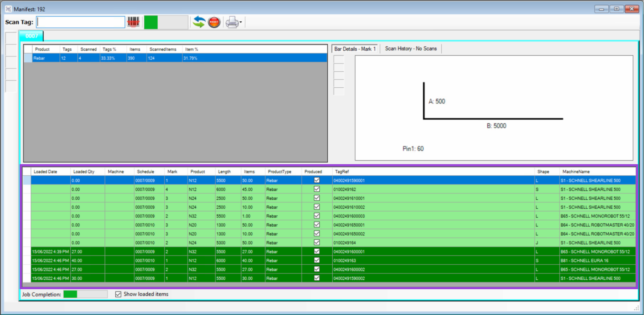The width and height of the screenshot is (644, 315).
Task: Sort the grid by the Length column header
Action: (x=225, y=171)
